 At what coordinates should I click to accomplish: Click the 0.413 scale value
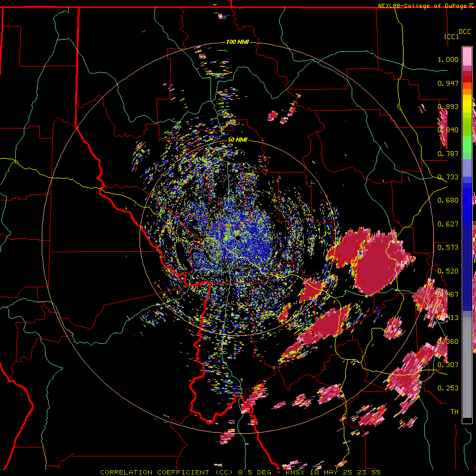pyautogui.click(x=448, y=318)
